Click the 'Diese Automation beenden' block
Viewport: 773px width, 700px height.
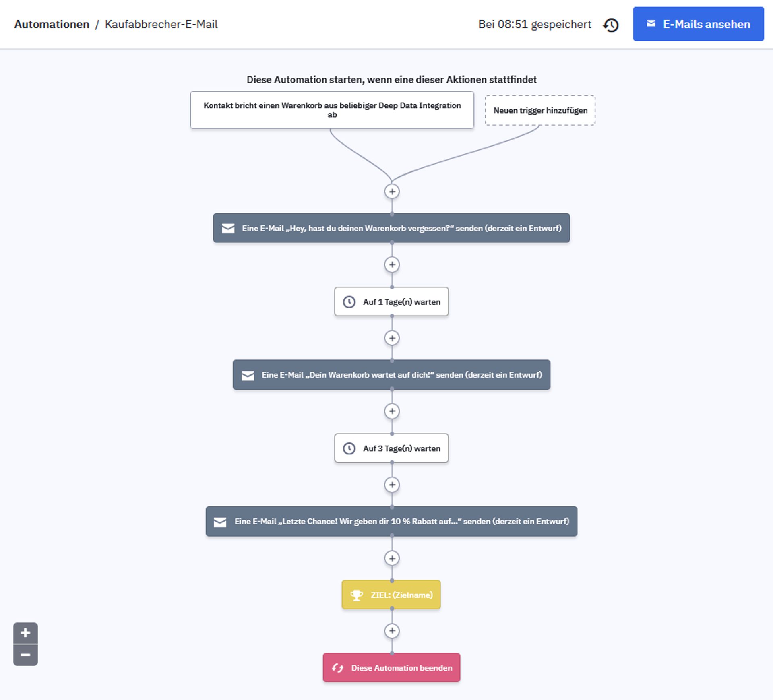click(x=391, y=668)
